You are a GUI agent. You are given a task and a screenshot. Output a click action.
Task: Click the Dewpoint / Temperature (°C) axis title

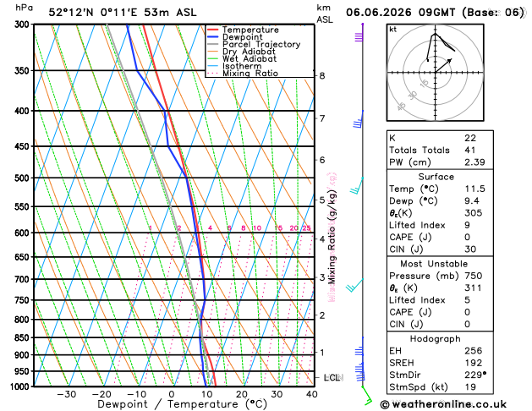click(x=183, y=404)
